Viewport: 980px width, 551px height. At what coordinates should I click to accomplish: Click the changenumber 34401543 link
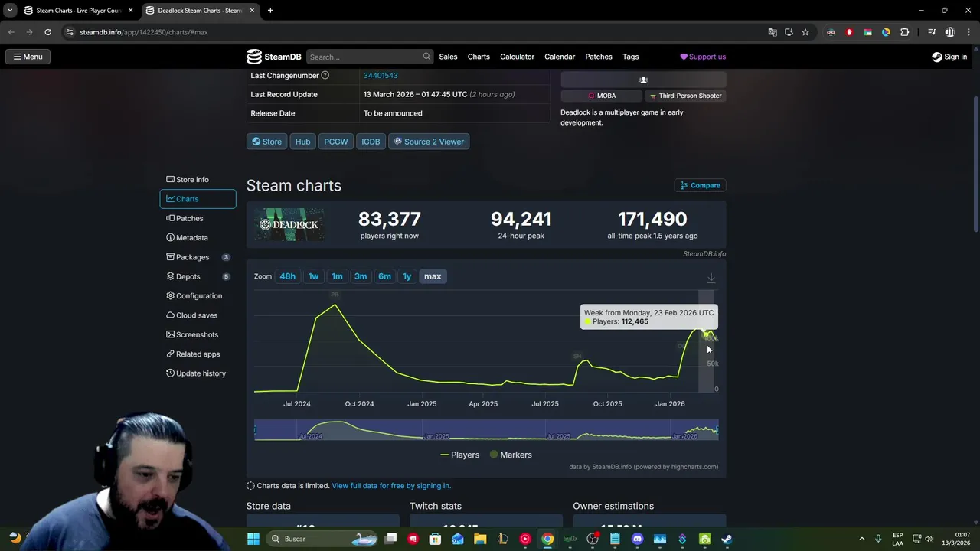381,75
